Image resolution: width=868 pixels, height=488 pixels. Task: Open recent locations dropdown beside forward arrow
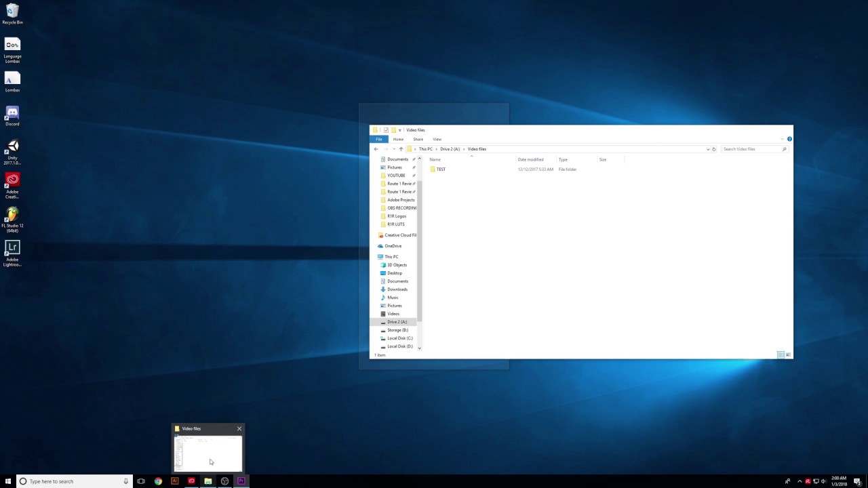coord(393,149)
